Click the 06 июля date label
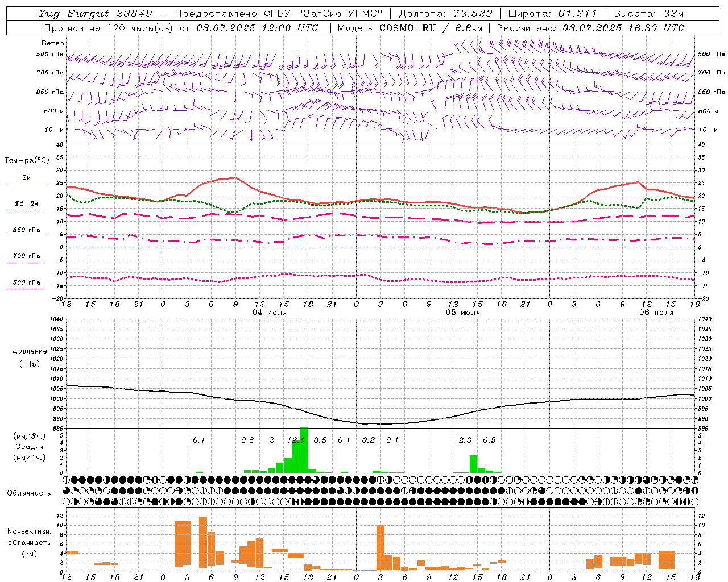This screenshot has height=582, width=728. (656, 313)
